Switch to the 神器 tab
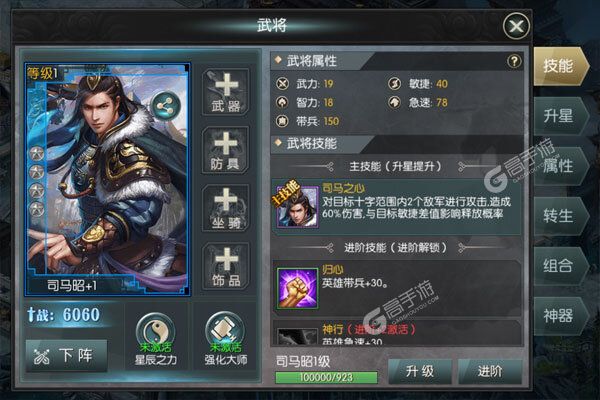The height and width of the screenshot is (400, 600). click(x=560, y=316)
